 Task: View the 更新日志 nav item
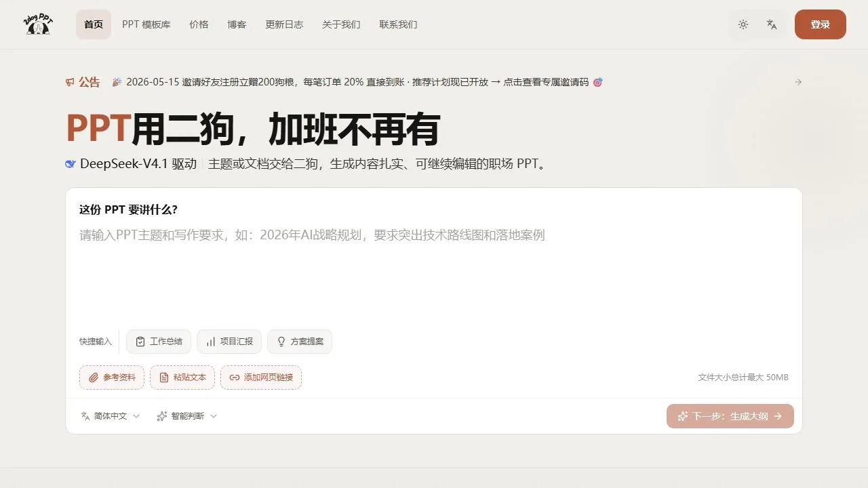coord(284,24)
